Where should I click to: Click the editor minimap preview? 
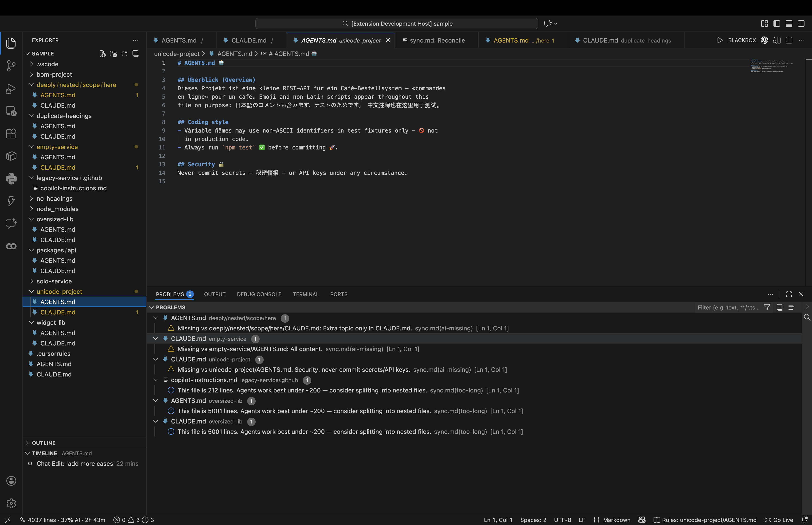[772, 66]
